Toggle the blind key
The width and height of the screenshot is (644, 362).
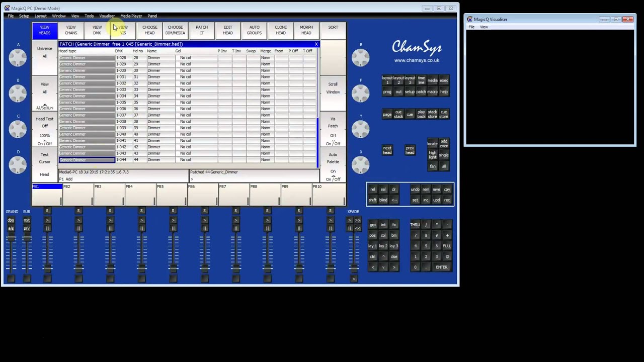(x=383, y=200)
